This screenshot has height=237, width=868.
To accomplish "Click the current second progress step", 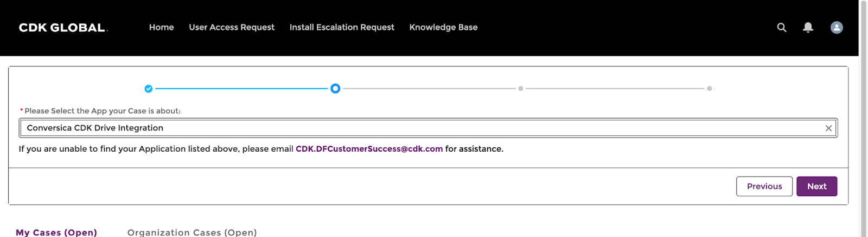I will tap(335, 89).
